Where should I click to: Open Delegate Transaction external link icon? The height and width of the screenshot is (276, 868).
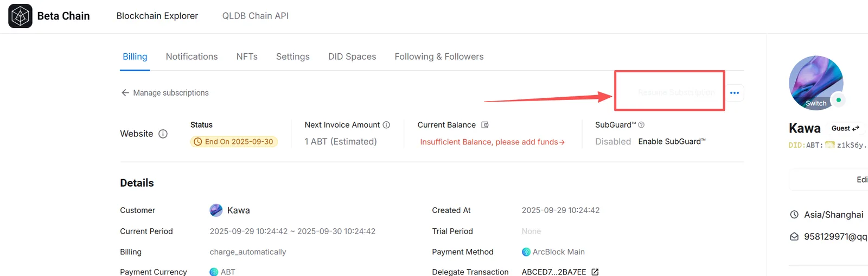click(595, 272)
